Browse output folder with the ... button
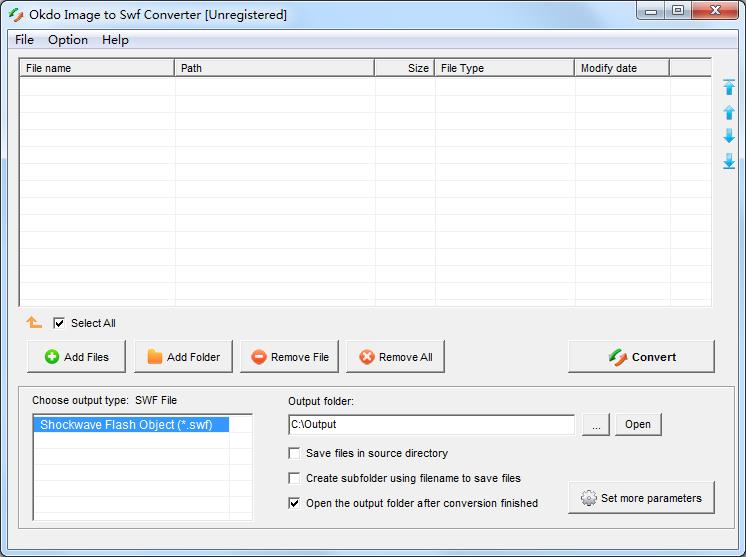This screenshot has height=557, width=746. pyautogui.click(x=595, y=425)
